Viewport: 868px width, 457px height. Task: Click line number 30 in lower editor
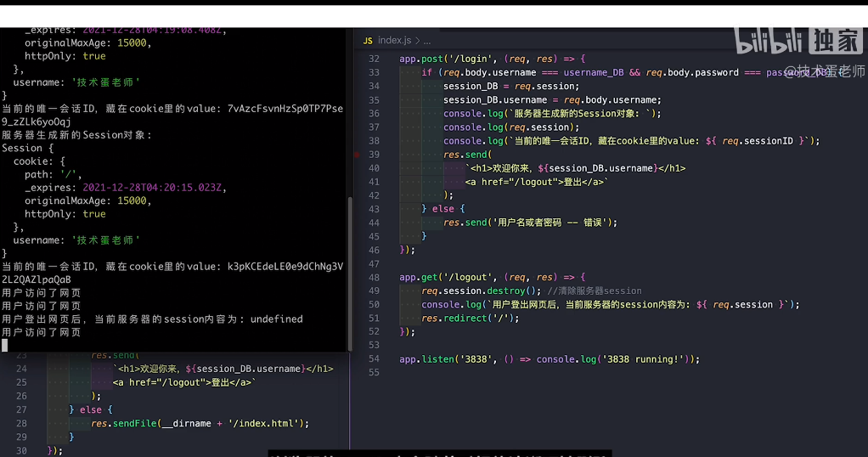coord(21,451)
